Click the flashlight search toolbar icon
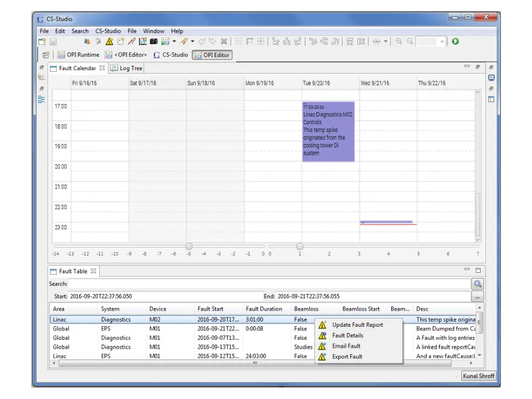532x399 pixels. (x=183, y=42)
